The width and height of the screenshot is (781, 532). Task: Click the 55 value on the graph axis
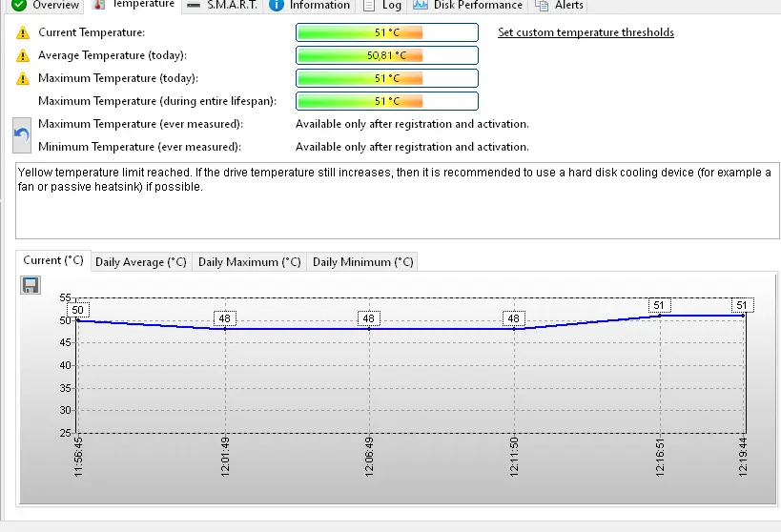point(65,297)
